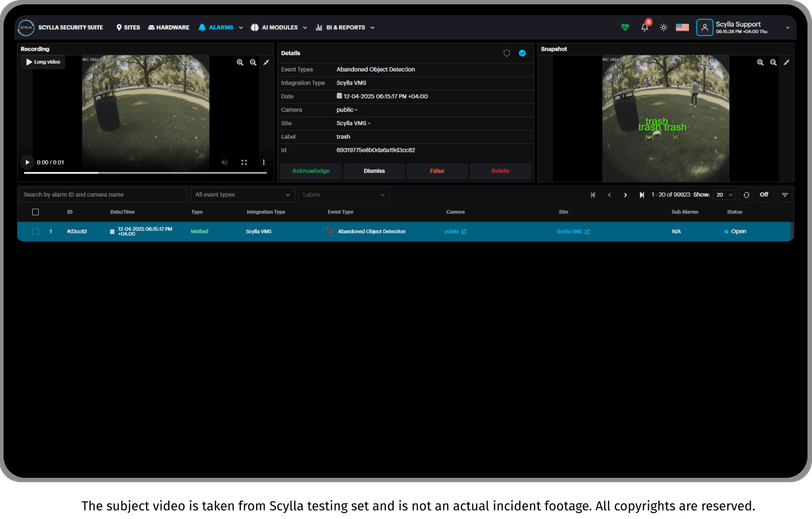
Task: Open the filter icon above alarm table
Action: pyautogui.click(x=785, y=195)
